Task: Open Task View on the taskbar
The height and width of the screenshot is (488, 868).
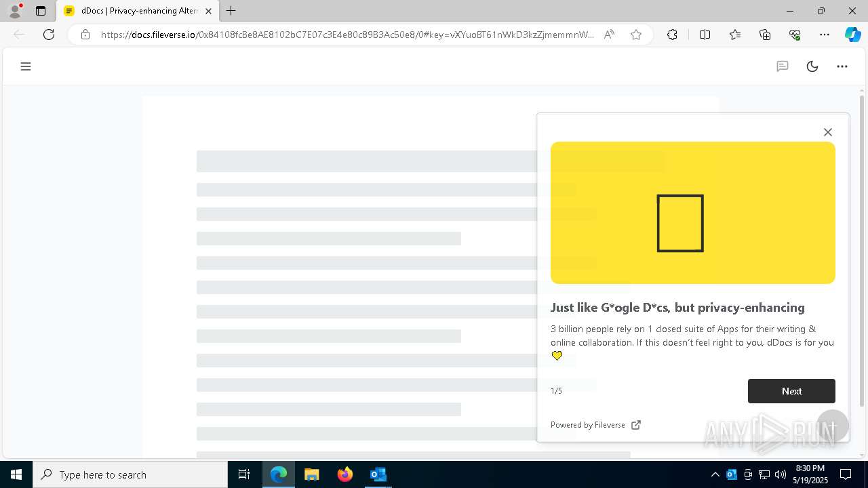Action: click(244, 474)
